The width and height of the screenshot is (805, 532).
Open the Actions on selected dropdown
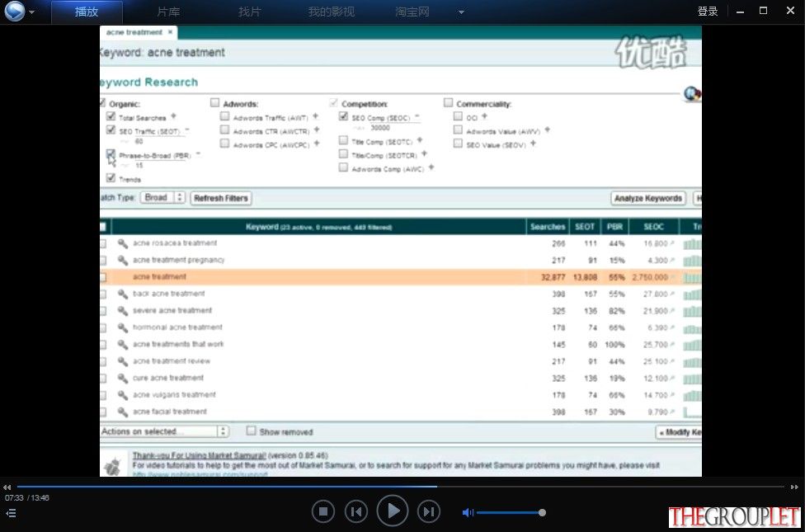[164, 431]
